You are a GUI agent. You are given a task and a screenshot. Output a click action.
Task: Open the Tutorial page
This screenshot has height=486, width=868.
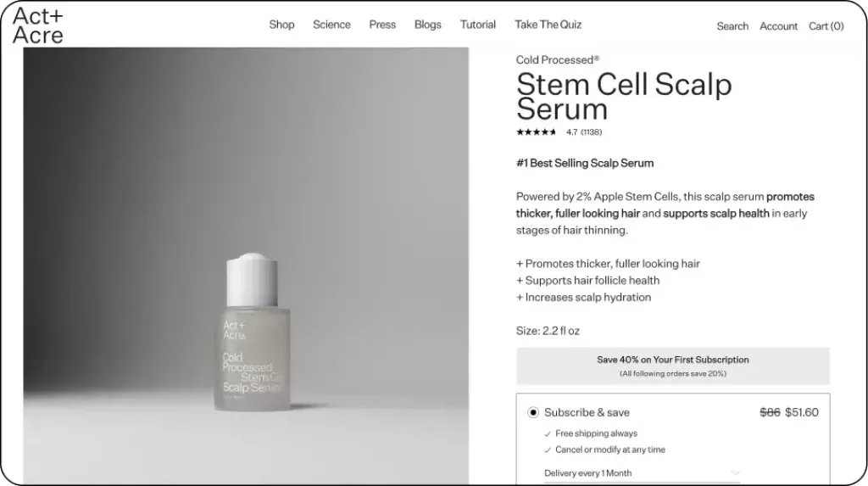478,25
